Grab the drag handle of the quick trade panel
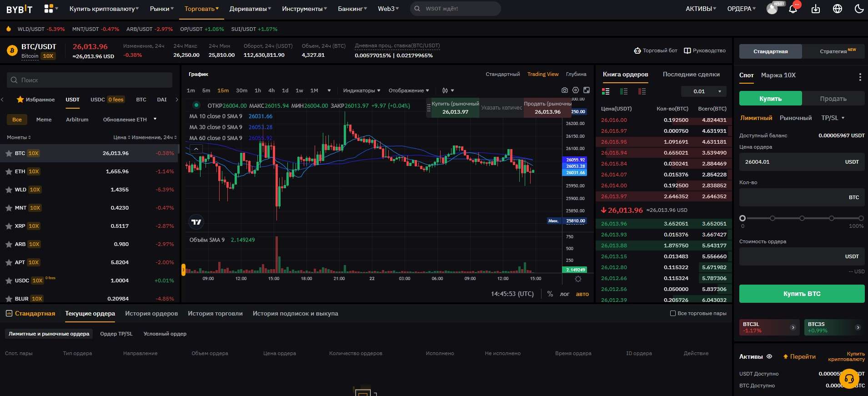This screenshot has width=868, height=396. 428,108
